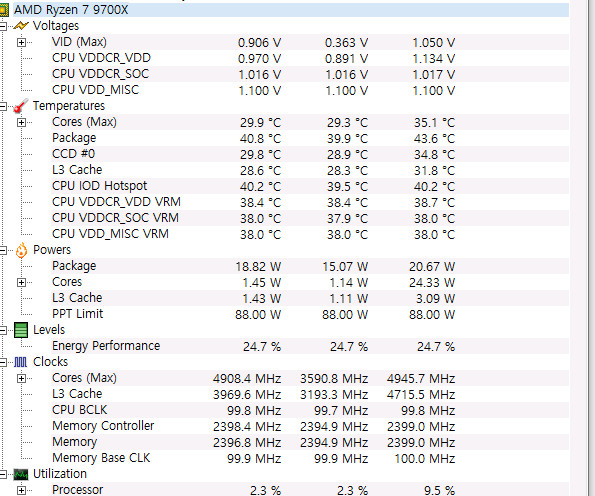595x496 pixels.
Task: Collapse the Powers section
Action: point(3,250)
